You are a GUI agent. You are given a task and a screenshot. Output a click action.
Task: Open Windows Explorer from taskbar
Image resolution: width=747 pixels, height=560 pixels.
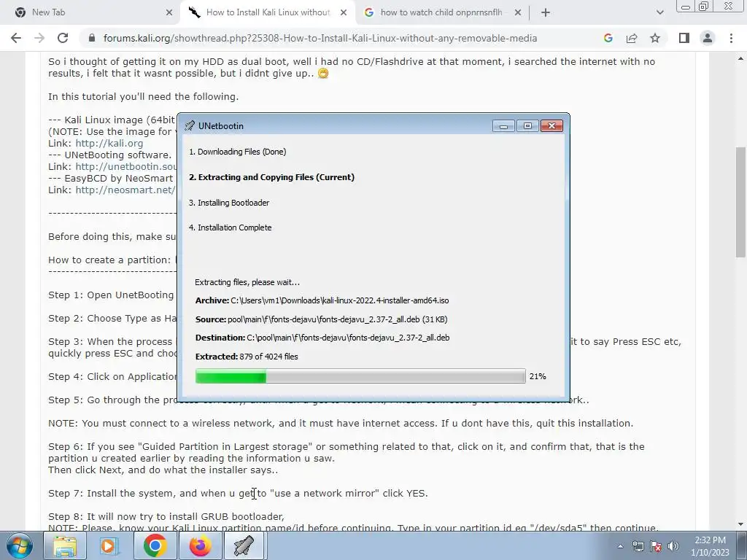tap(65, 545)
